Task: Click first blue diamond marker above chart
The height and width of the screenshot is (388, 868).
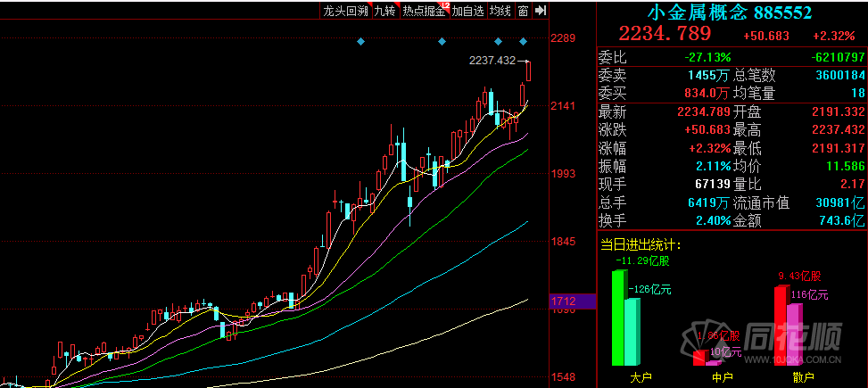Action: point(361,42)
